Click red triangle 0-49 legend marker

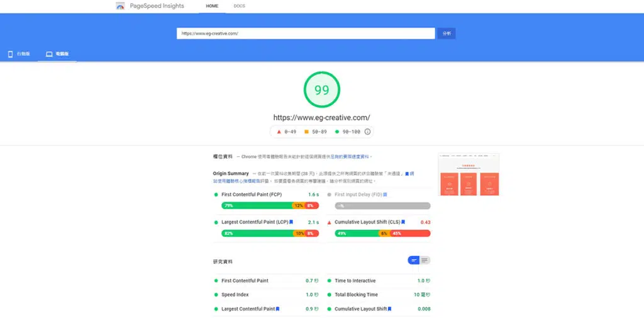pos(279,132)
